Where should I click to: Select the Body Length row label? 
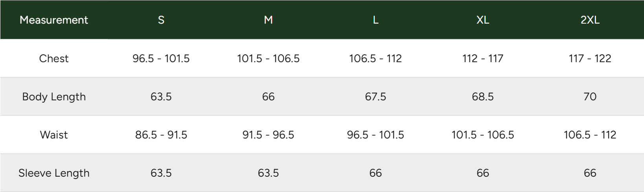pyautogui.click(x=54, y=97)
